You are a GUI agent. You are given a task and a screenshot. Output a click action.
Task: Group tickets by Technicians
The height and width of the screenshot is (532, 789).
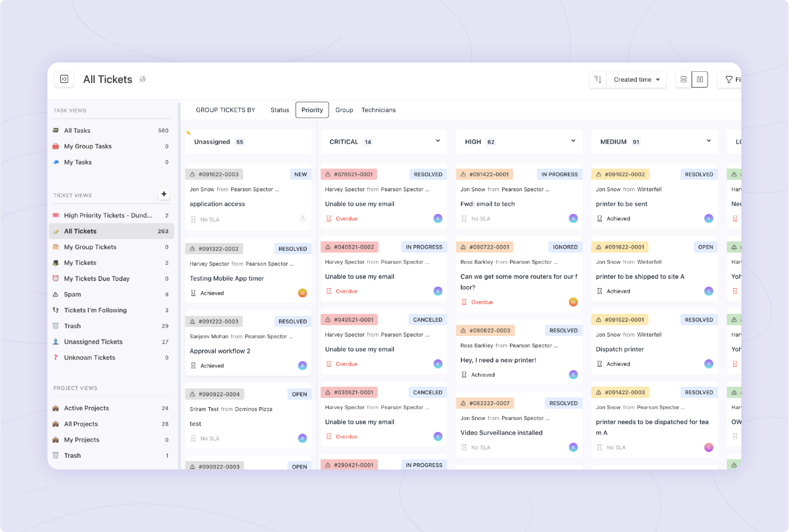pos(378,110)
